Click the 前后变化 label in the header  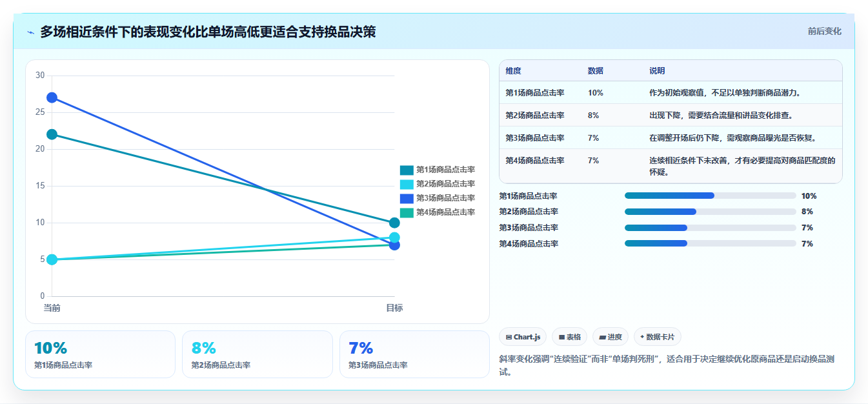point(824,31)
